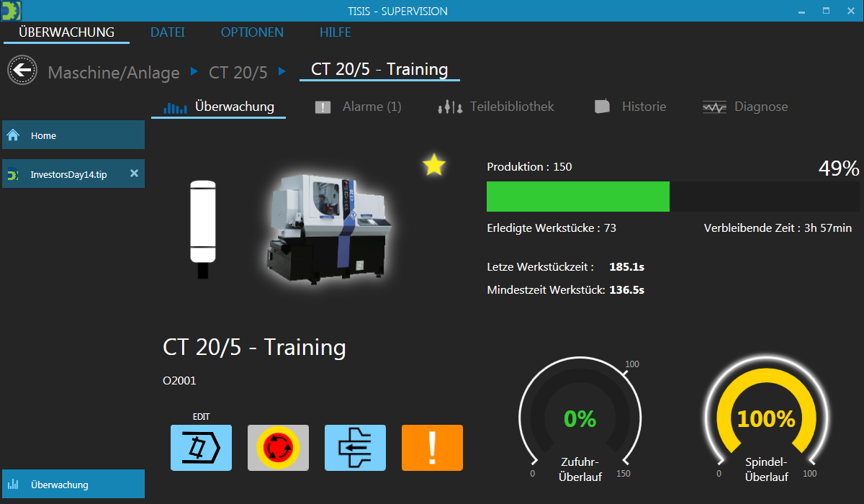This screenshot has height=504, width=864.
Task: Open the DATEI menu
Action: tap(167, 32)
